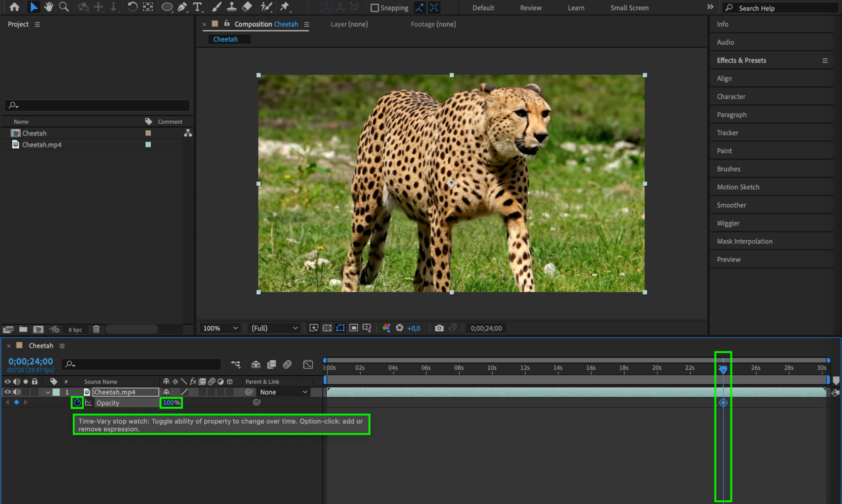Select the Hand tool
This screenshot has width=842, height=504.
[x=49, y=7]
